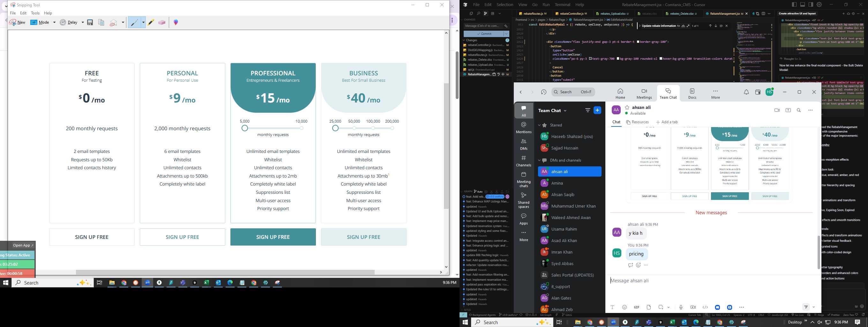Click the Business plan 50,000 requests slider stop
Screen dimensions: 868x327
pos(354,128)
